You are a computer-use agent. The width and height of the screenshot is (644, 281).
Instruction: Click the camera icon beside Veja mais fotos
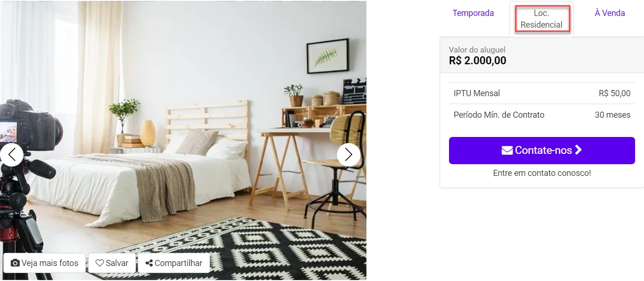pyautogui.click(x=15, y=263)
